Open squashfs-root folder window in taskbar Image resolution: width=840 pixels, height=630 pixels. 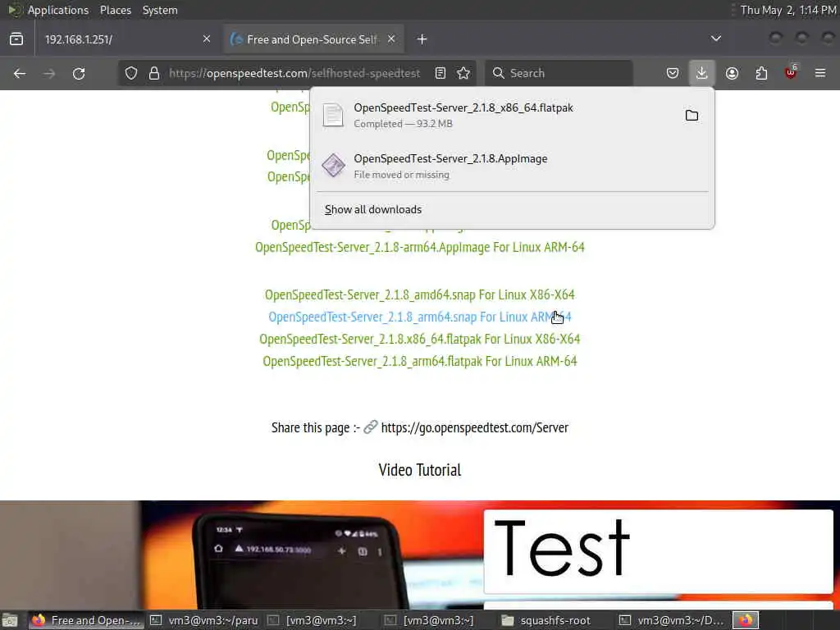[x=546, y=620]
